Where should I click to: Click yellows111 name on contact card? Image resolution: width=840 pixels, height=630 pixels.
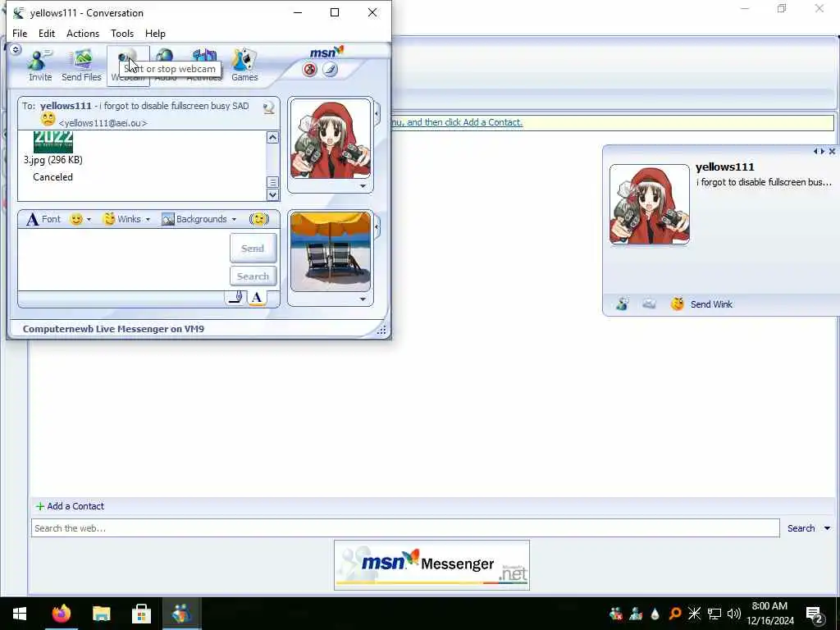(725, 167)
